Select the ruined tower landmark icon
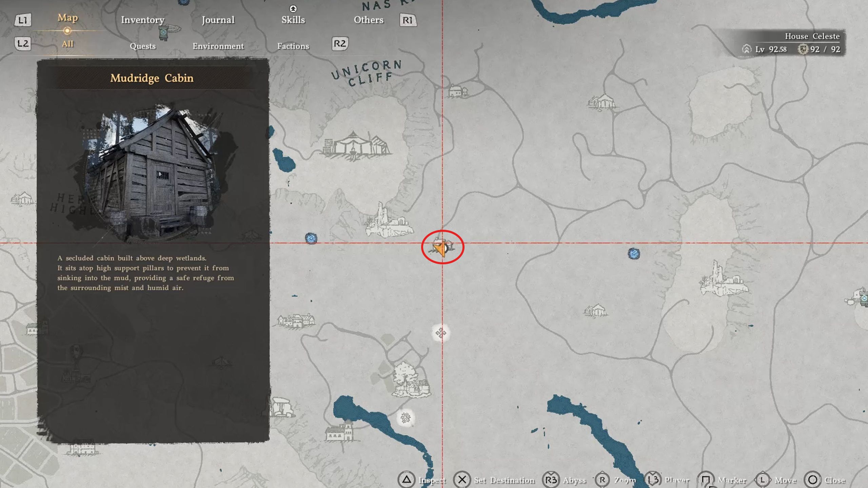Screen dimensions: 868x488 (x=389, y=221)
